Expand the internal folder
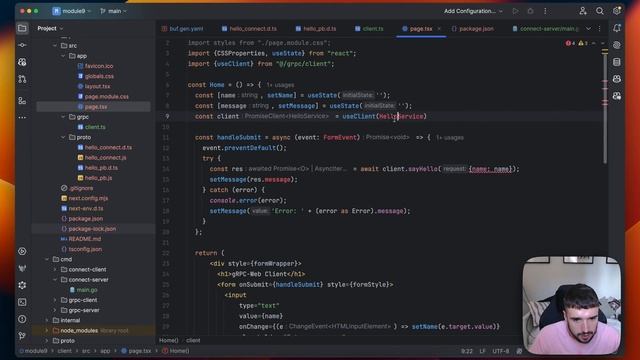 tap(47, 320)
